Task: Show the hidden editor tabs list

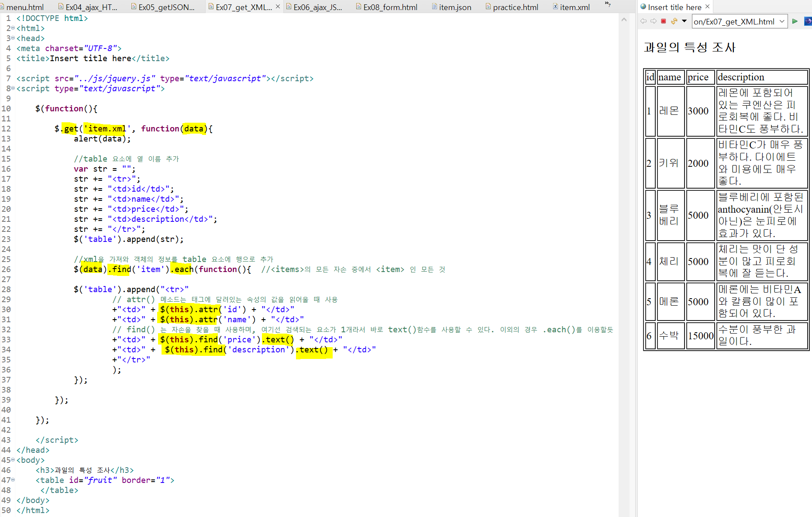Action: (607, 4)
